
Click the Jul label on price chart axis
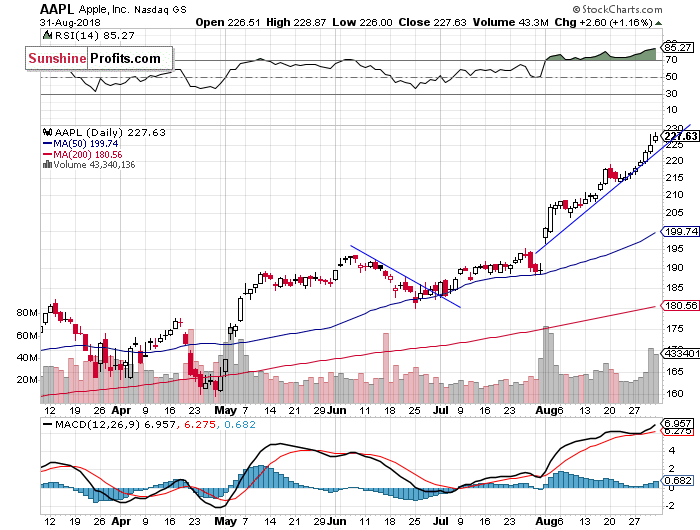pyautogui.click(x=441, y=410)
